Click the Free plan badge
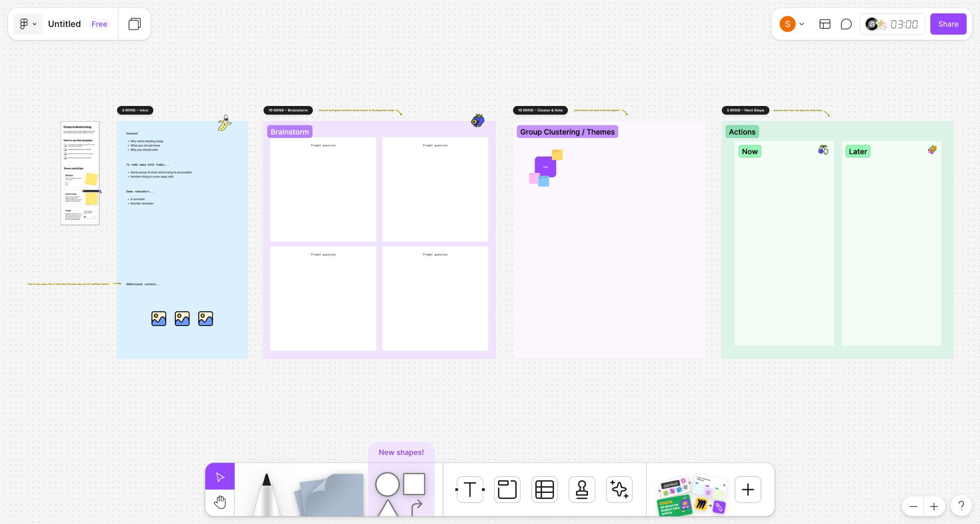The image size is (980, 524). (99, 24)
